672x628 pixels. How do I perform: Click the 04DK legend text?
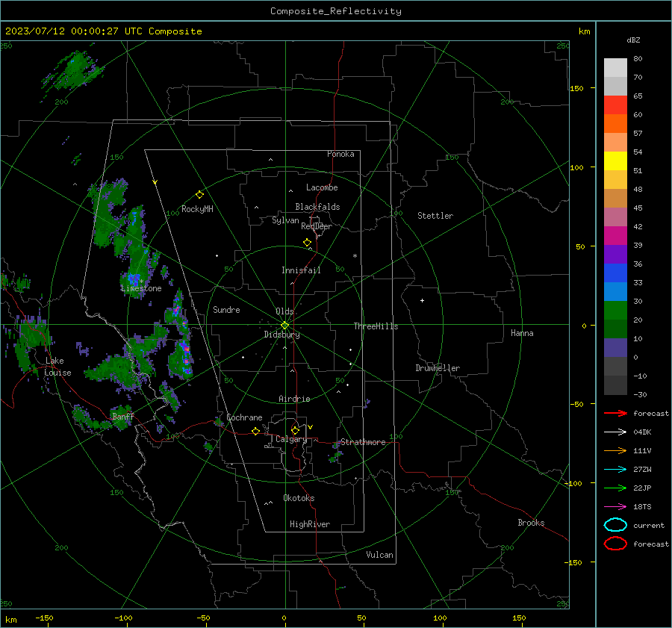(642, 432)
